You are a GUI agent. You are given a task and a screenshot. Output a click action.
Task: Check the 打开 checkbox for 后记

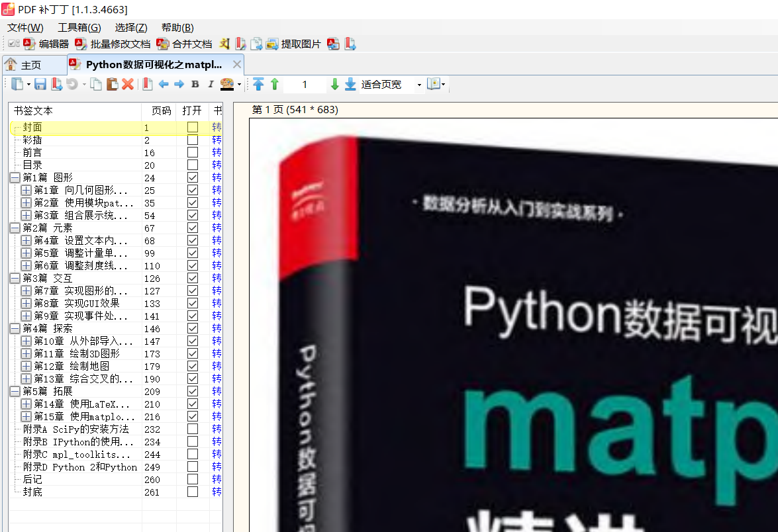pos(193,479)
